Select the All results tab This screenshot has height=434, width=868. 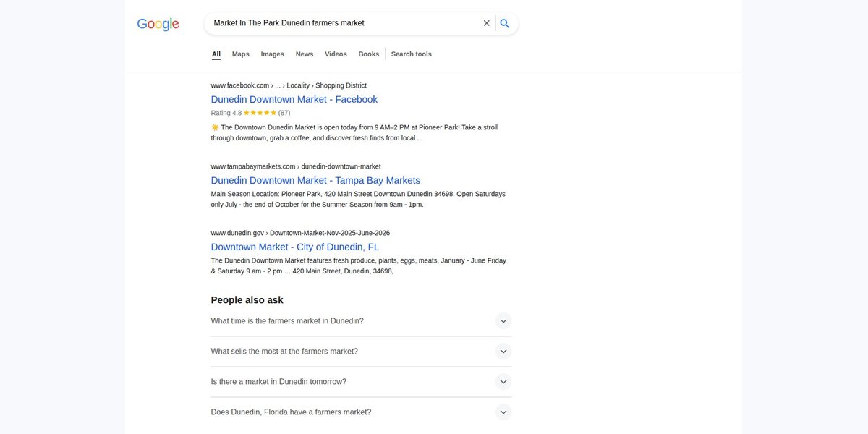pyautogui.click(x=216, y=54)
